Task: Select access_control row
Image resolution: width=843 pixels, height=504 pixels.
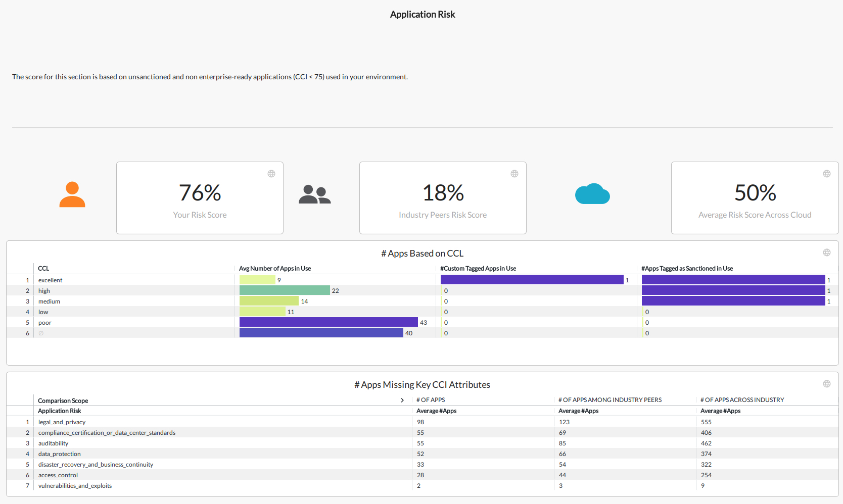Action: 423,475
